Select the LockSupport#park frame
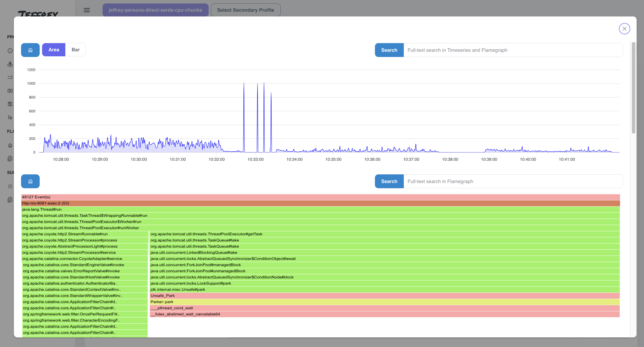Viewport: 644px width, 347px height. [384, 283]
